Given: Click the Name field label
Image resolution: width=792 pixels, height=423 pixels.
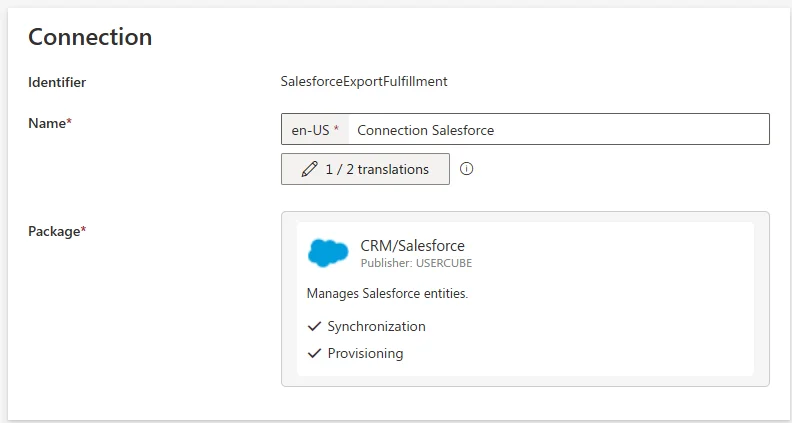Looking at the screenshot, I should [x=50, y=123].
